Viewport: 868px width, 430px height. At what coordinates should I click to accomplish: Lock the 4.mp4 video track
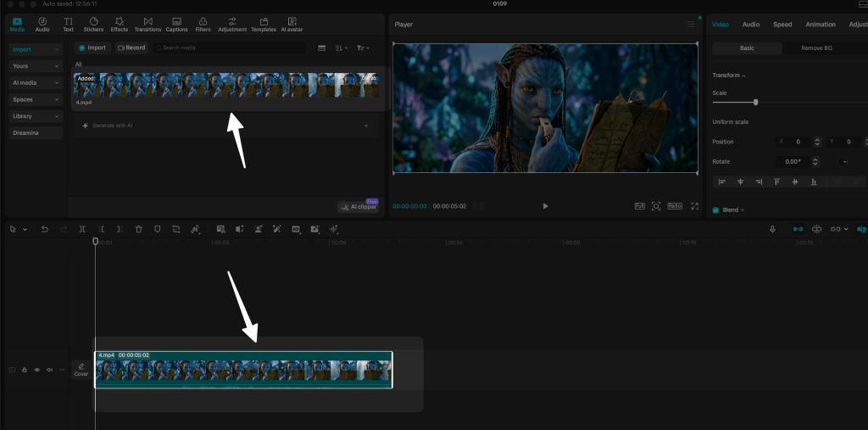coord(25,370)
